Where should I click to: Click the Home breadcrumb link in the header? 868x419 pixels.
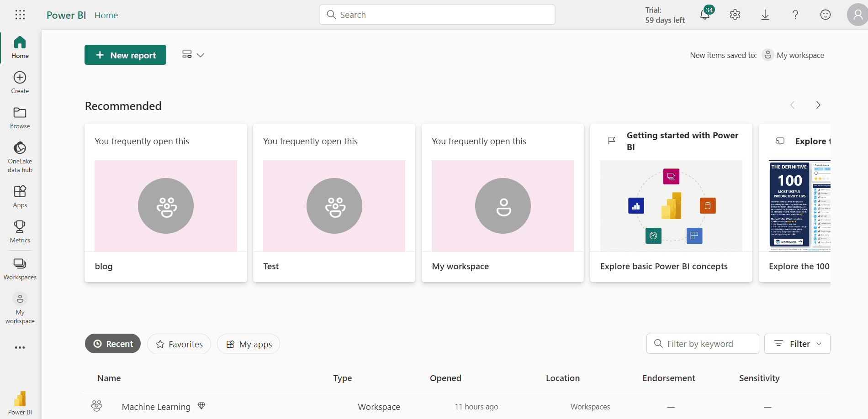[x=106, y=15]
